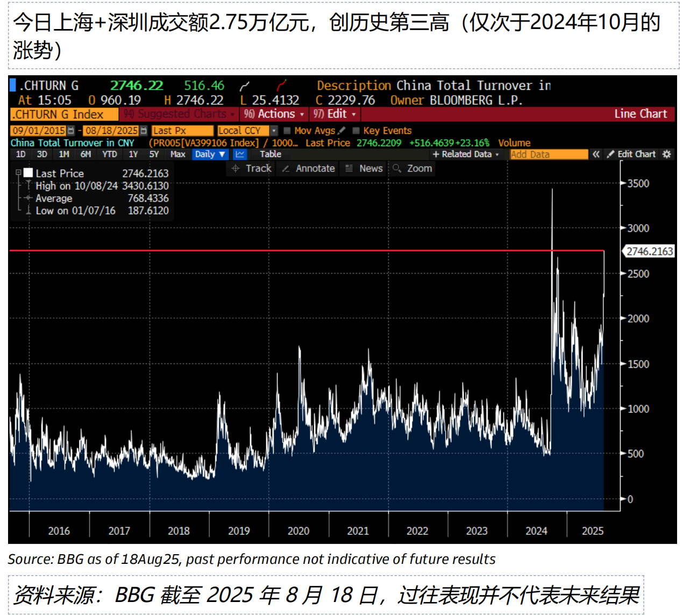This screenshot has height=616, width=683.
Task: Collapse the toolbar with double-chevron arrow
Action: (x=596, y=154)
